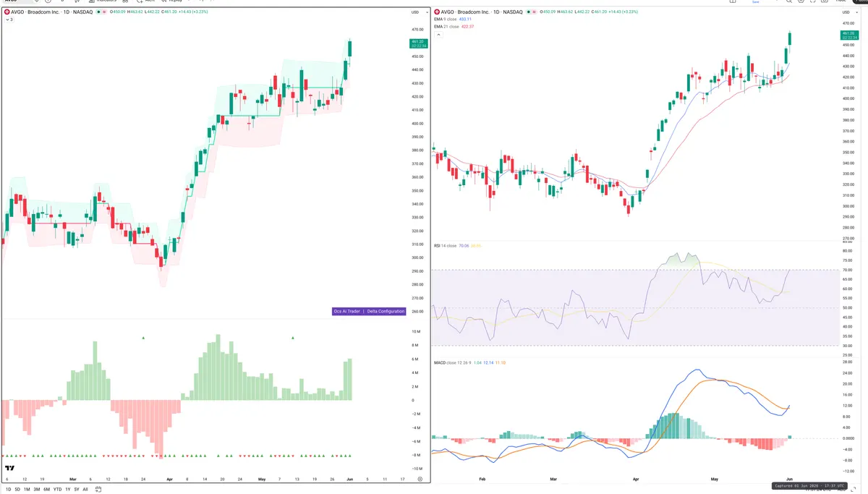The image size is (868, 494).
Task: Click 70.00 on the RSI pane axis
Action: click(x=848, y=271)
